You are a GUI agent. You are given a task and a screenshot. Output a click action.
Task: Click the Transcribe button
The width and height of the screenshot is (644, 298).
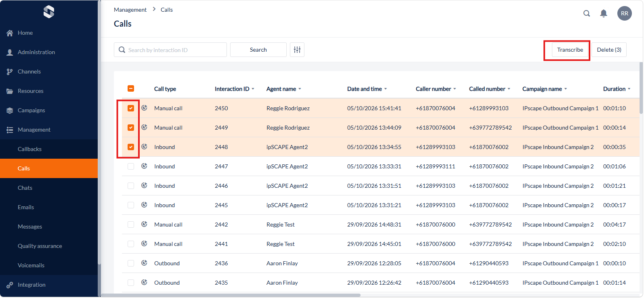[570, 50]
